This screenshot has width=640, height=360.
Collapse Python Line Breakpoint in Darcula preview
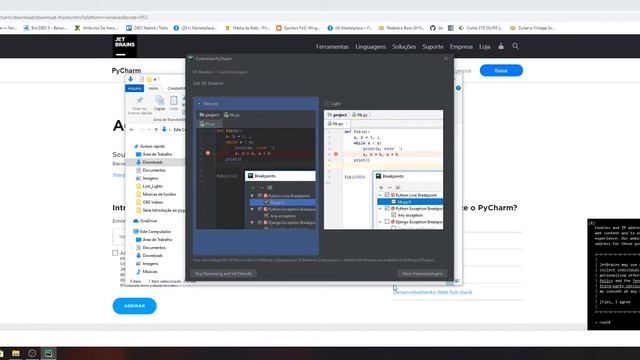click(252, 196)
